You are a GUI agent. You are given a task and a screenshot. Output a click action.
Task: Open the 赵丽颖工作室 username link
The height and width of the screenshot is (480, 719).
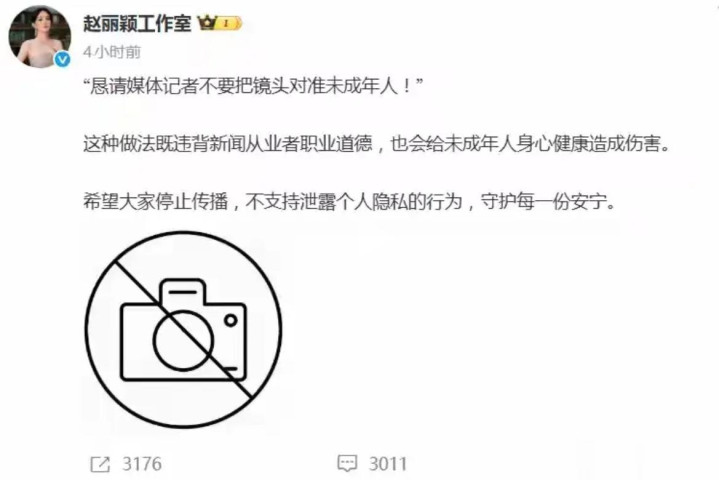point(137,23)
